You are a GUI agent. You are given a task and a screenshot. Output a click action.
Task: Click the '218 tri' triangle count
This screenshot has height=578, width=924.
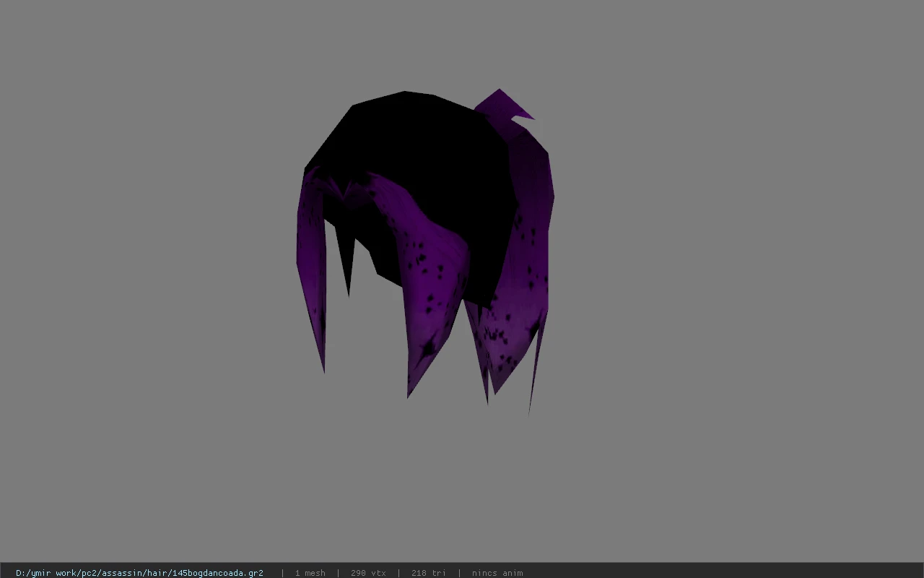click(x=429, y=573)
